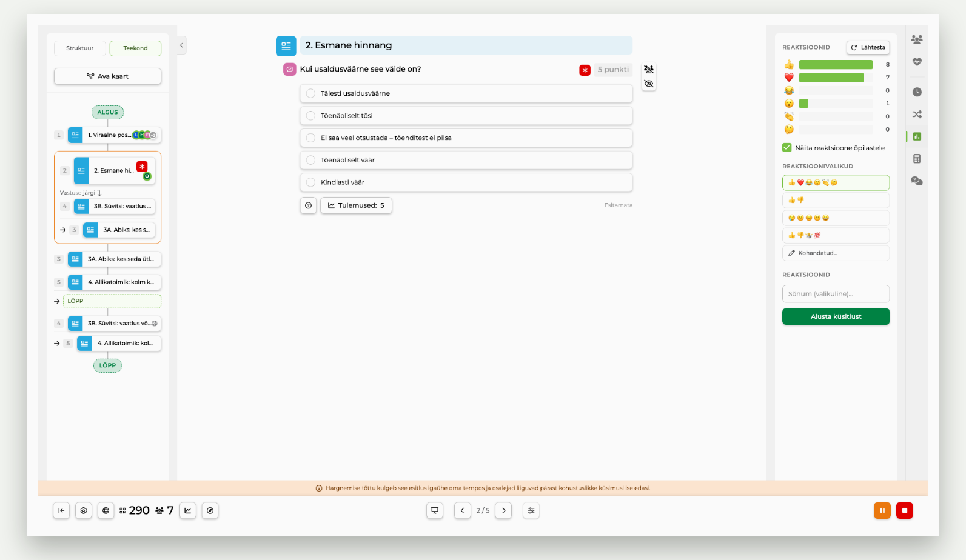Go to next slide chevron

503,510
